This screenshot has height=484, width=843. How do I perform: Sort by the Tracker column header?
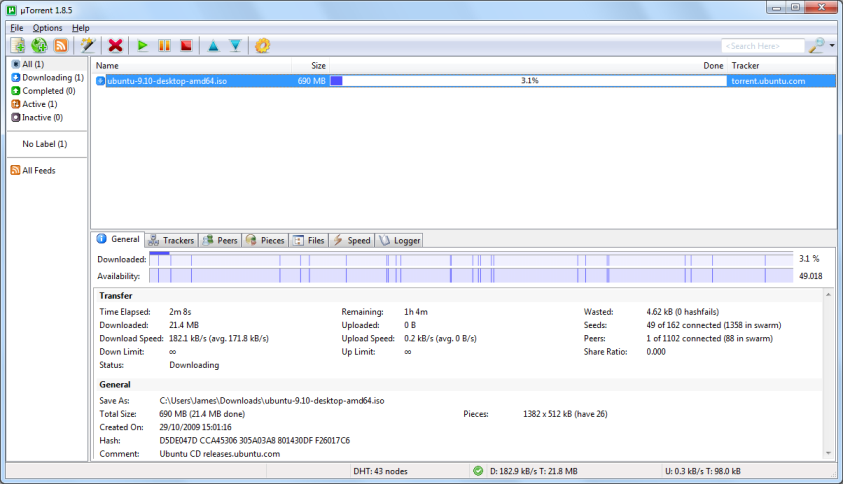point(781,66)
